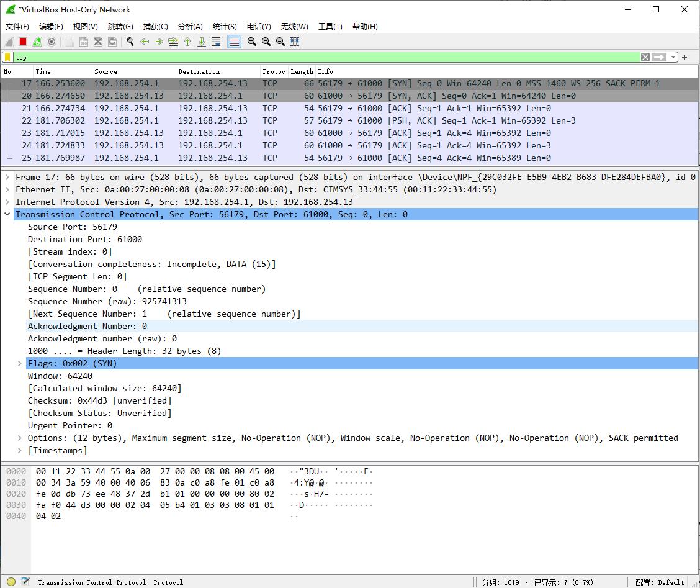
Task: Select Sequence Number (raw): 925741313 line
Action: 107,302
